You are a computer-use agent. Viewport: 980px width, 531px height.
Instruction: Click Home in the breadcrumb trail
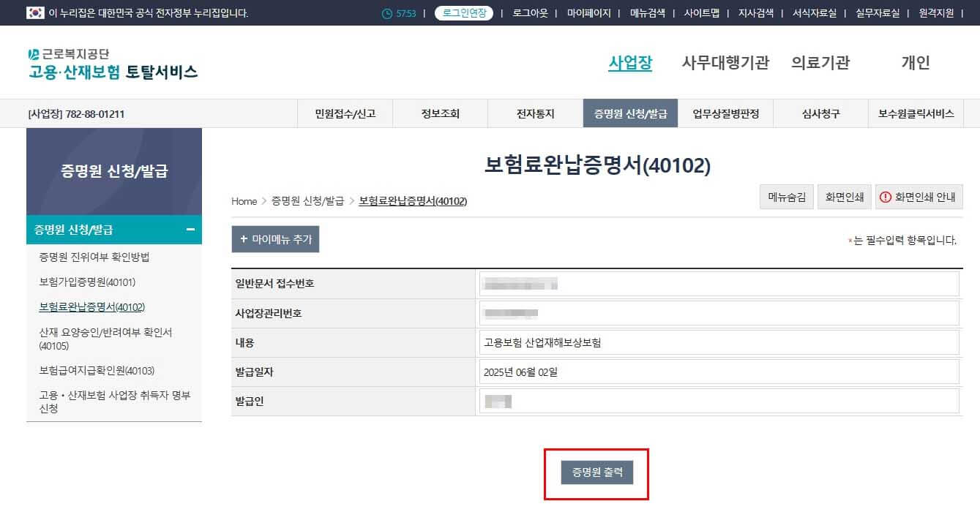click(244, 201)
